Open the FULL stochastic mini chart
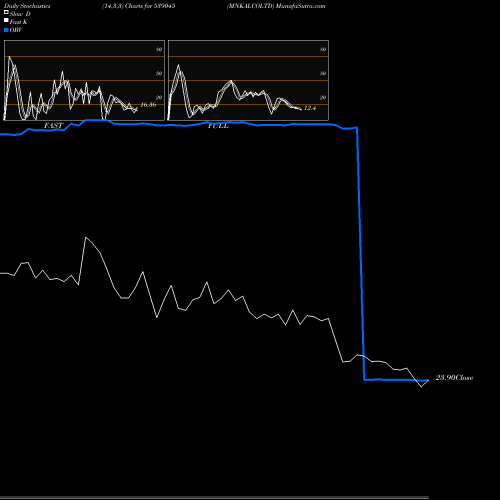The width and height of the screenshot is (500, 500). pyautogui.click(x=248, y=80)
